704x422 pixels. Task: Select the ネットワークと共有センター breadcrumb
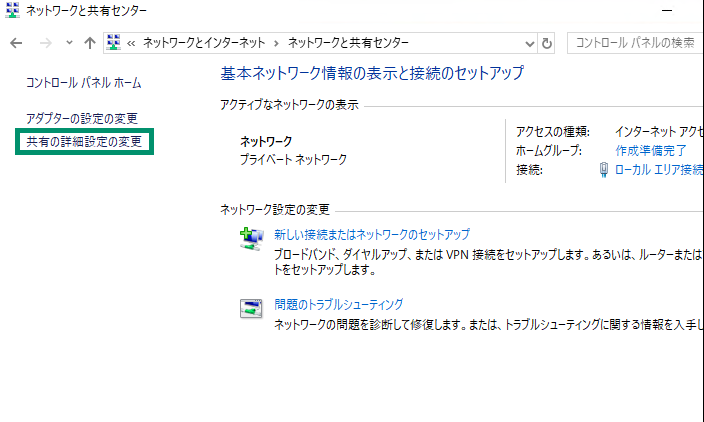click(348, 43)
